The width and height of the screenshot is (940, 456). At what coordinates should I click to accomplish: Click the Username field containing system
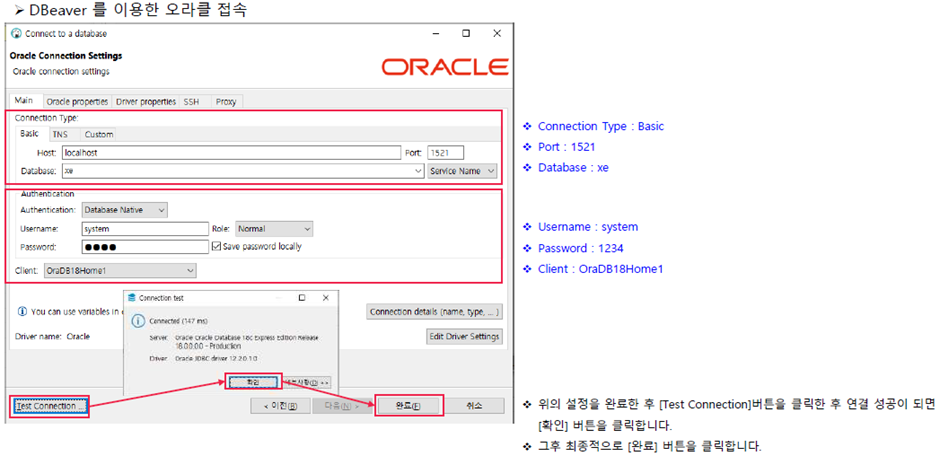coord(144,229)
